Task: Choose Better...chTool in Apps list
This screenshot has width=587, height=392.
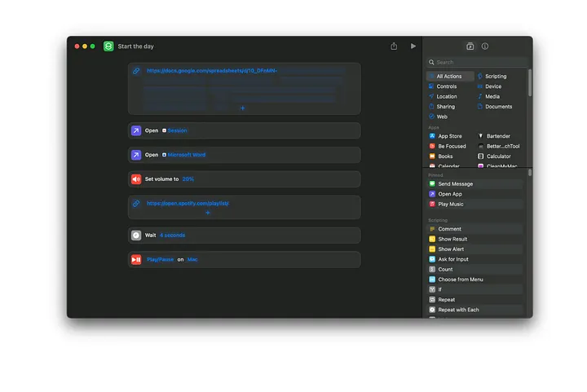Action: [x=499, y=146]
